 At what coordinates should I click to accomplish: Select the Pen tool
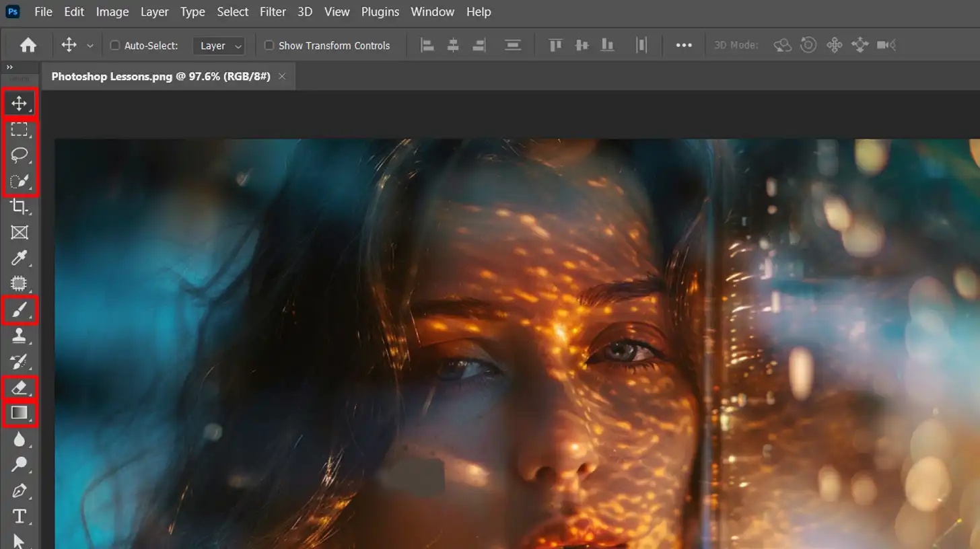(19, 490)
